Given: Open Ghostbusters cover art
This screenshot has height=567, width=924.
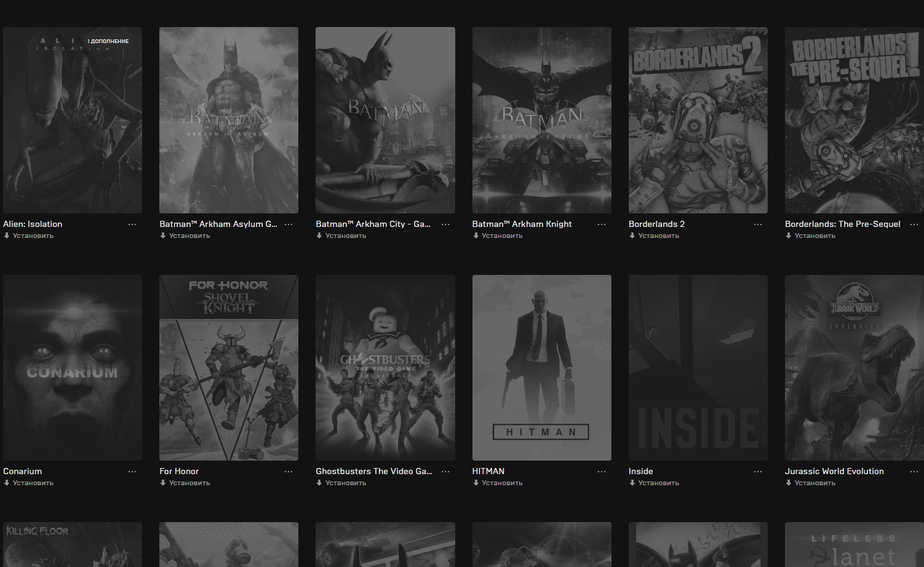Looking at the screenshot, I should [x=385, y=368].
